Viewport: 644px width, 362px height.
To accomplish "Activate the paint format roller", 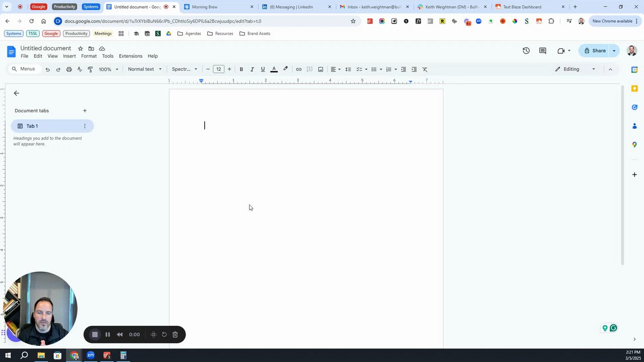I will 90,69.
